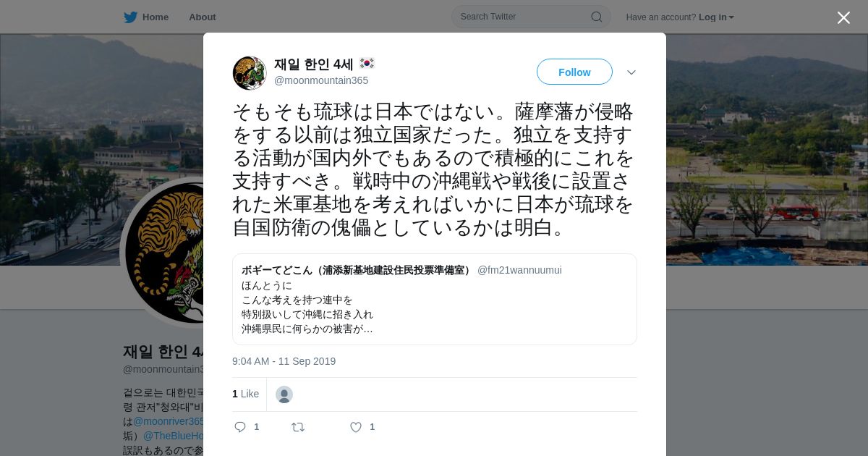
Task: Expand the tweet options chevron menu
Action: pos(631,72)
